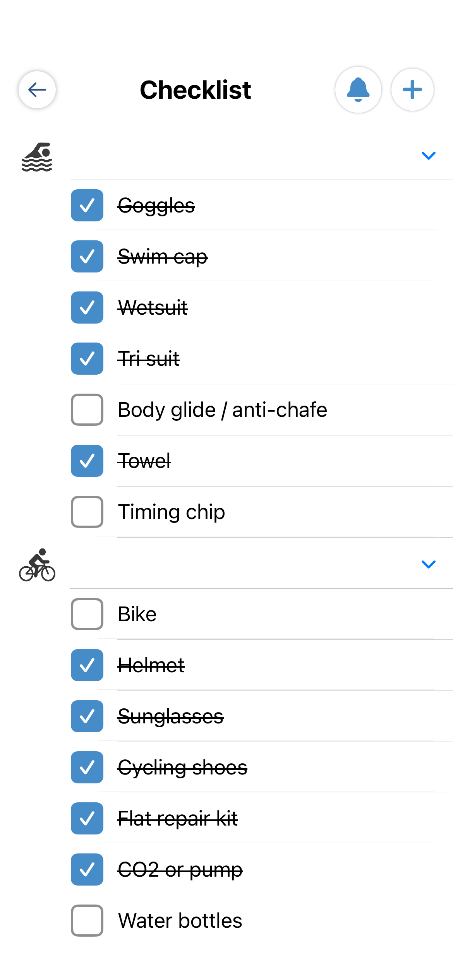Image resolution: width=453 pixels, height=980 pixels.
Task: Uncheck the CO2 or pump item
Action: click(x=87, y=869)
